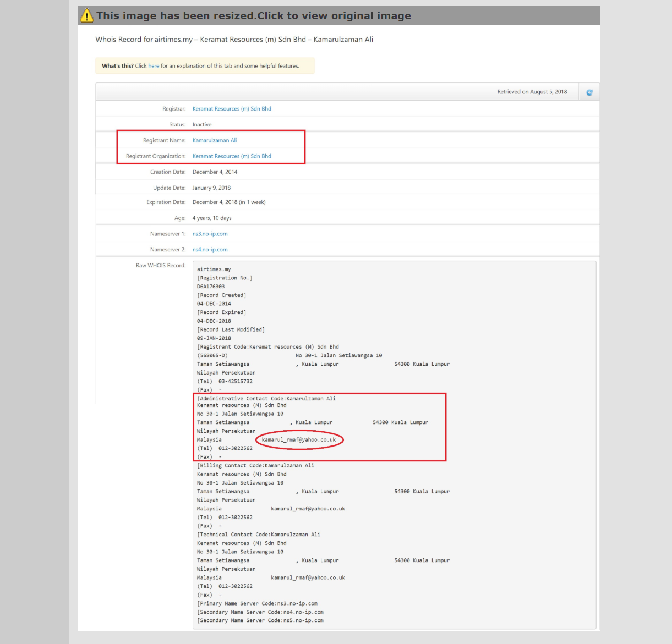Click the bold 'What's this?' text
Image resolution: width=672 pixels, height=644 pixels.
pyautogui.click(x=118, y=66)
